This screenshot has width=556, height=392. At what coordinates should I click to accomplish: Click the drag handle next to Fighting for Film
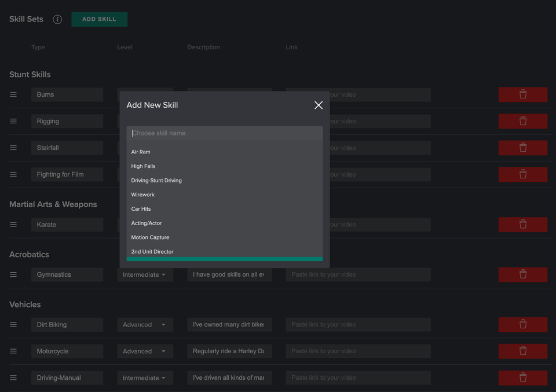13,174
